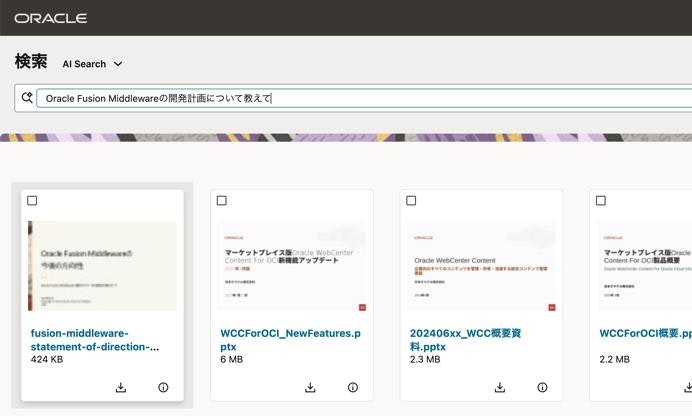Select checkbox on WCCForOCI概要 card
Image resolution: width=692 pixels, height=416 pixels.
point(601,201)
